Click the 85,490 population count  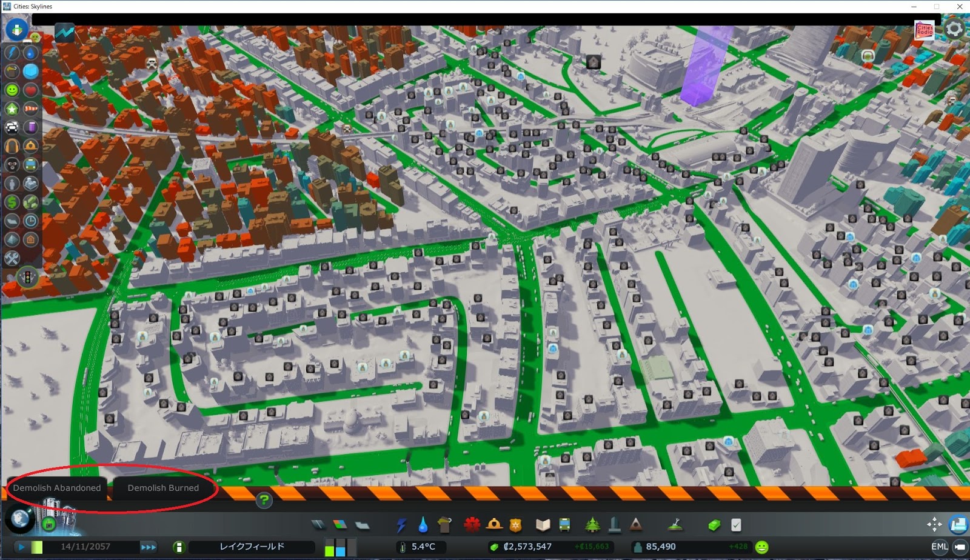pyautogui.click(x=661, y=547)
